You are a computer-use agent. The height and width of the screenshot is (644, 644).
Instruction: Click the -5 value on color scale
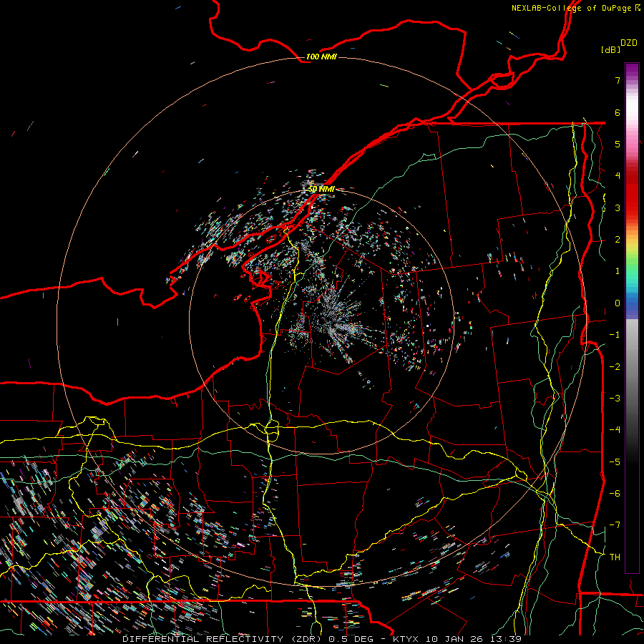(x=615, y=462)
